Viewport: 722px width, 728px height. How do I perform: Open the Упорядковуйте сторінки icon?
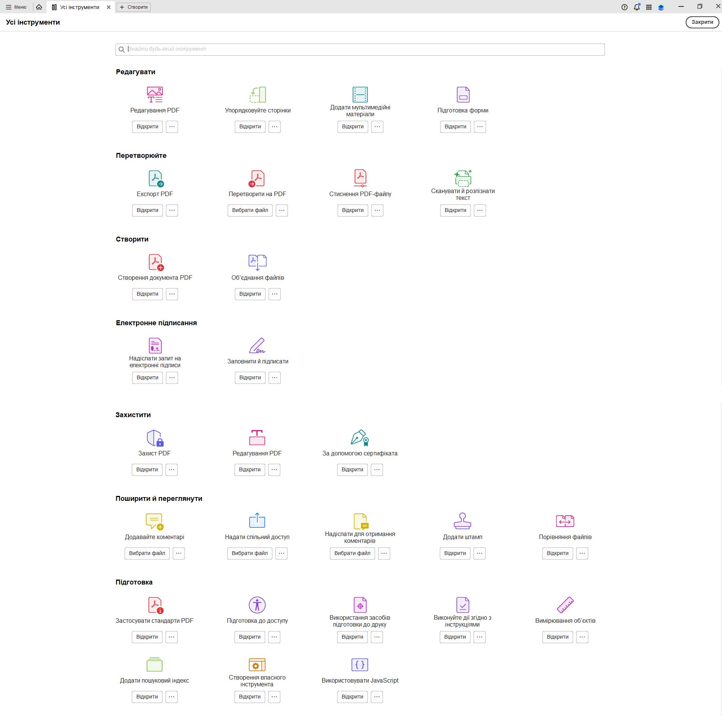[257, 95]
